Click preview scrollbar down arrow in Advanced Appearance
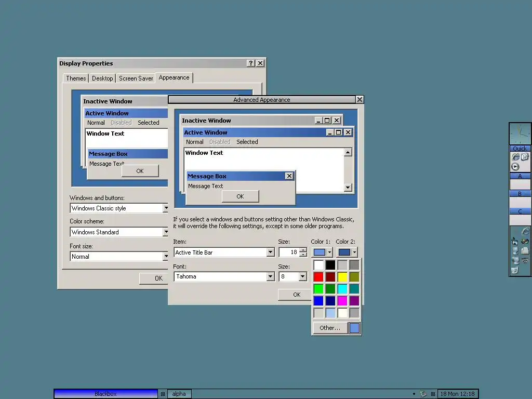Image resolution: width=532 pixels, height=399 pixels. pos(348,187)
